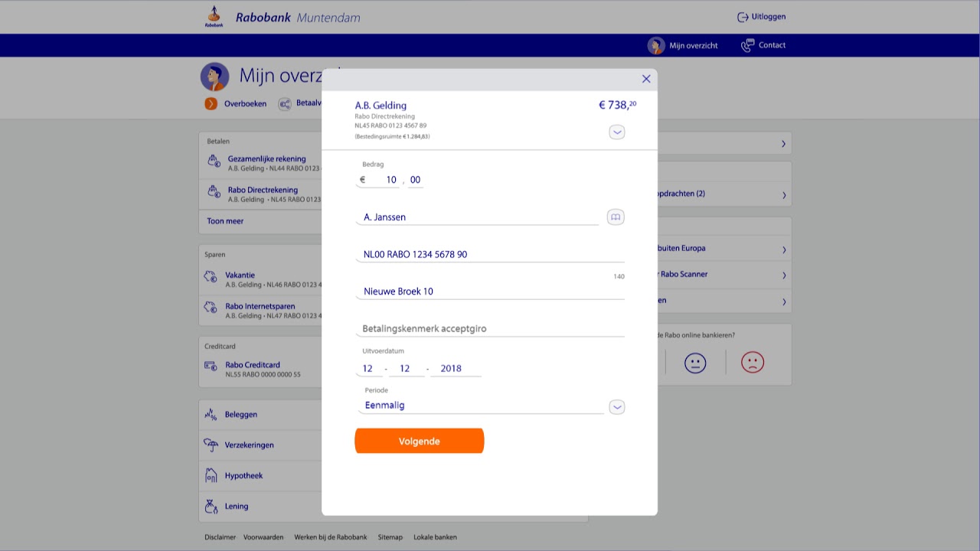The height and width of the screenshot is (551, 980).
Task: Open the Vakantie savings account
Action: click(x=260, y=279)
